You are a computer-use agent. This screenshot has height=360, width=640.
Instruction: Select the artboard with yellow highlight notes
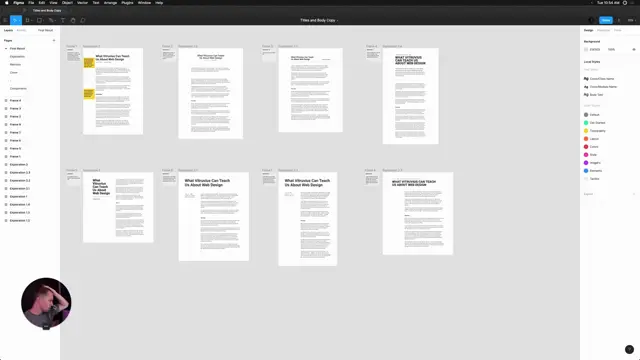[x=113, y=91]
